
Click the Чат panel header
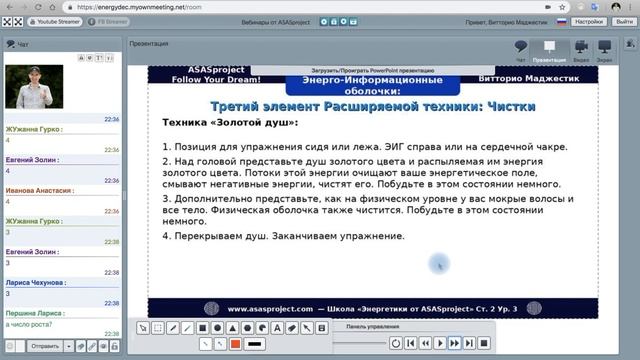pyautogui.click(x=62, y=44)
